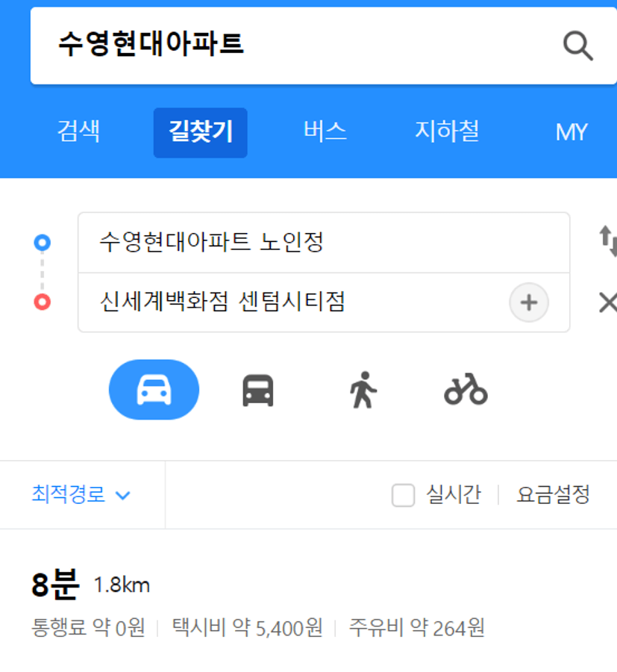
Task: Click the magnifier search icon
Action: tap(577, 46)
